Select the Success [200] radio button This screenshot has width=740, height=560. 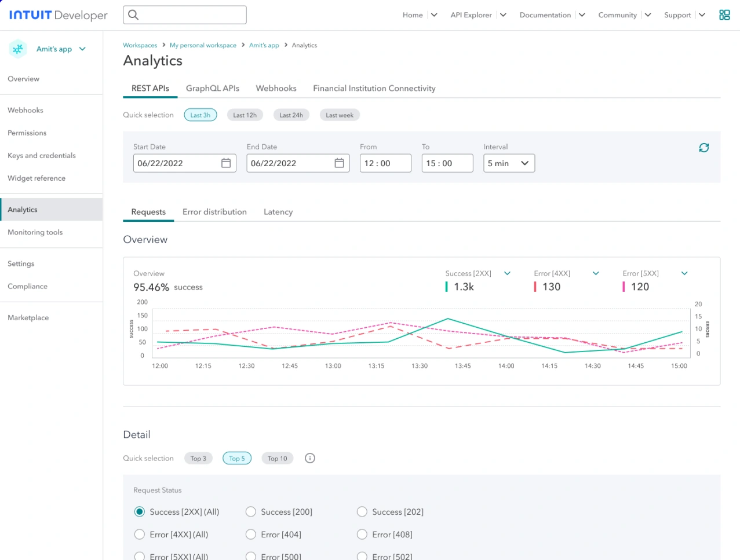251,512
